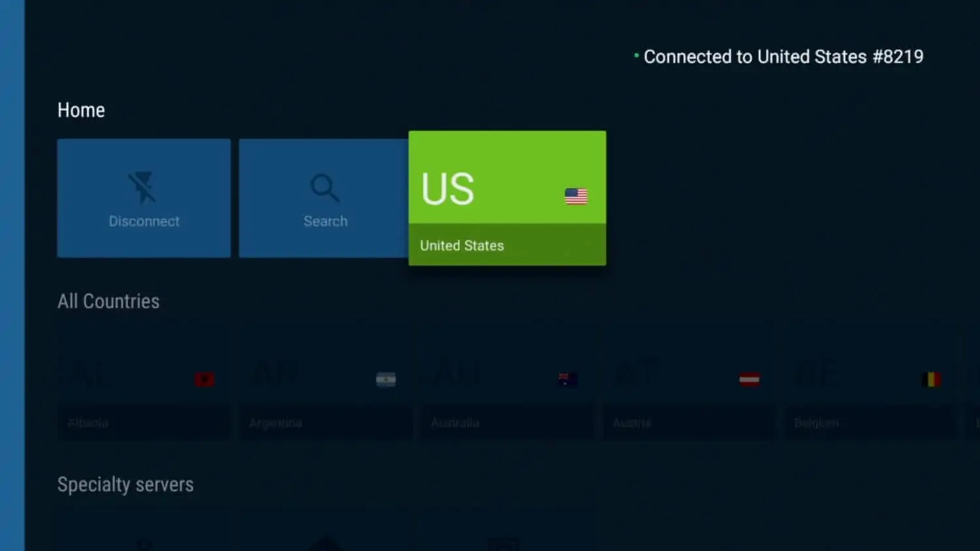Click the Search magnifying glass icon
The width and height of the screenshot is (980, 551).
click(x=325, y=188)
